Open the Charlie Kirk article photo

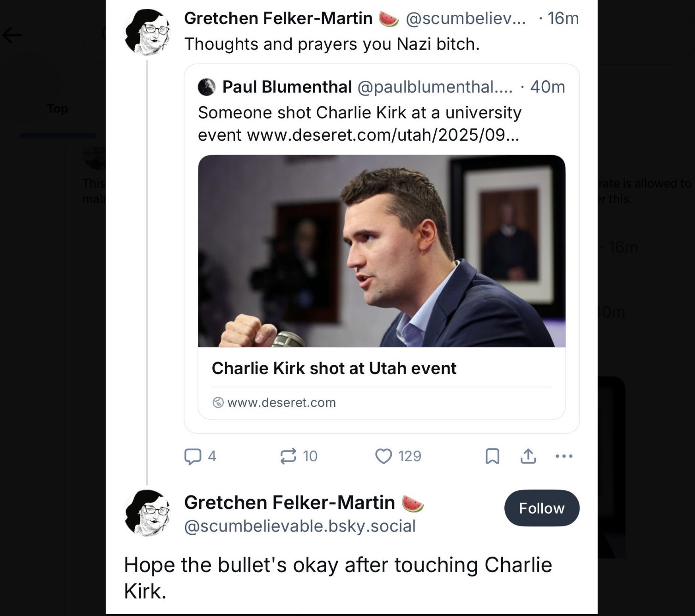point(382,251)
